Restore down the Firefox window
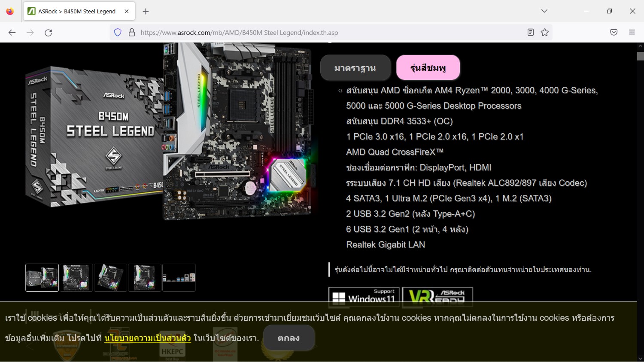The image size is (644, 362). point(609,11)
